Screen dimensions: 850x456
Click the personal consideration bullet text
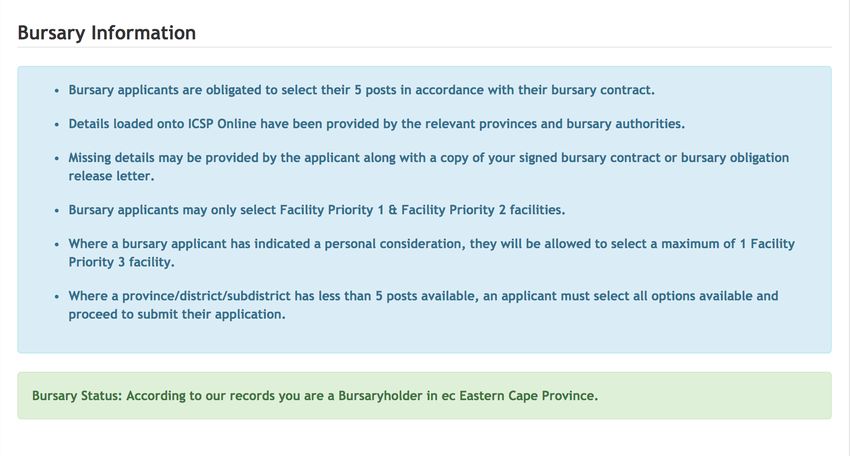(432, 253)
